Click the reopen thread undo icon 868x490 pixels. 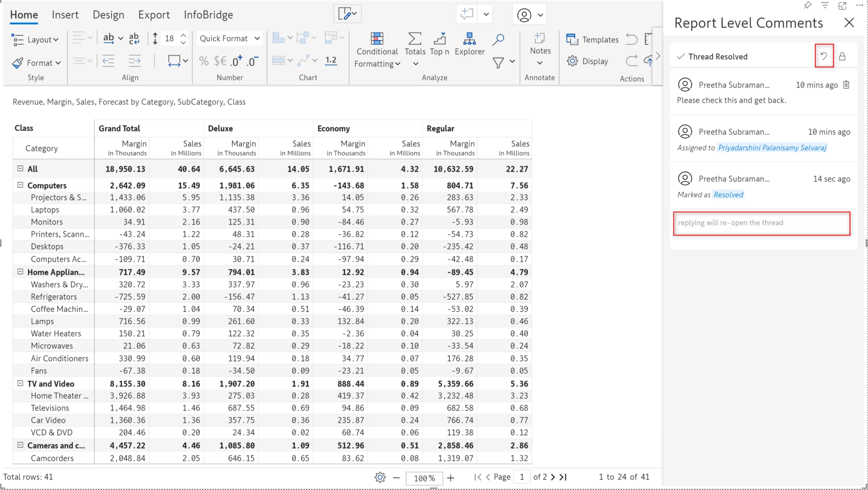(824, 56)
